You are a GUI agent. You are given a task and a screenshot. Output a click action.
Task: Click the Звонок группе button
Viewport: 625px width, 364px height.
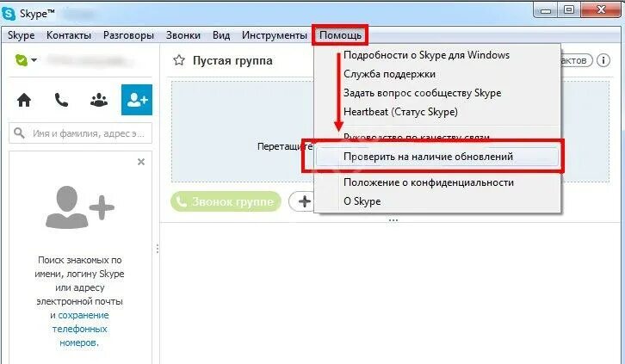[226, 201]
